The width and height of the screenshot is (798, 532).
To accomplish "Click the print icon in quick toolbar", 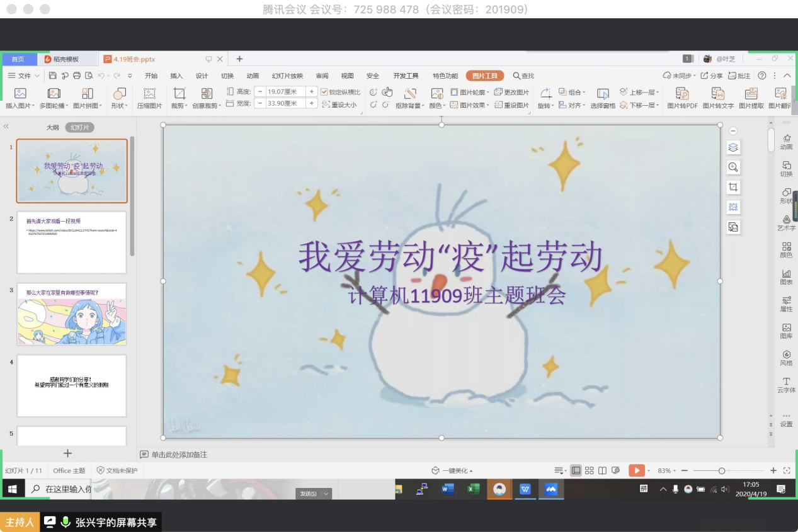I will (x=77, y=76).
